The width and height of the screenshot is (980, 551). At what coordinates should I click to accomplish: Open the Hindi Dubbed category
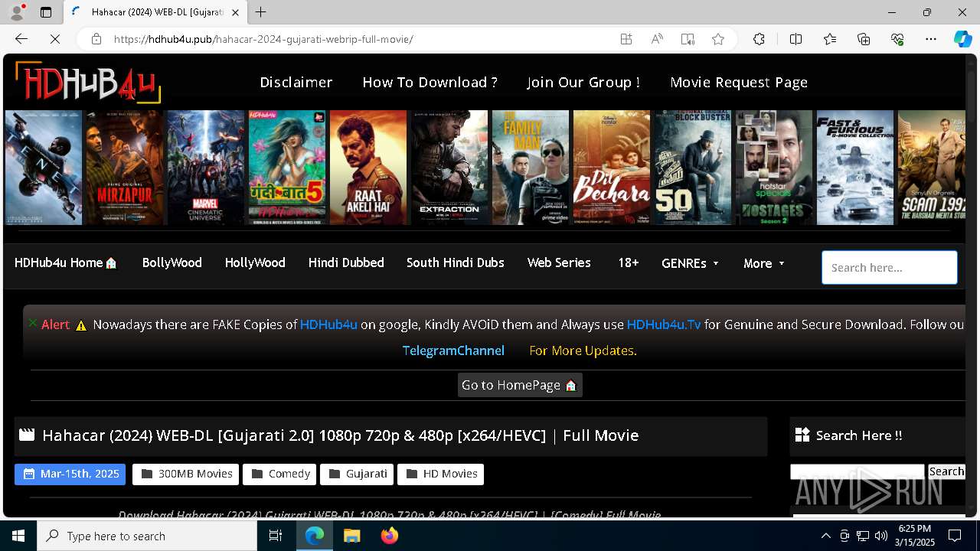(346, 262)
